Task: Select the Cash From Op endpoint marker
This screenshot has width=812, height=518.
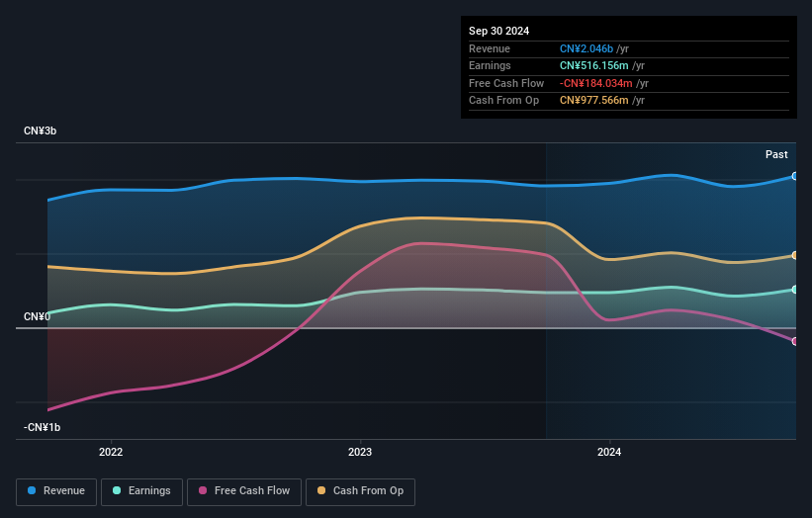Action: 795,256
